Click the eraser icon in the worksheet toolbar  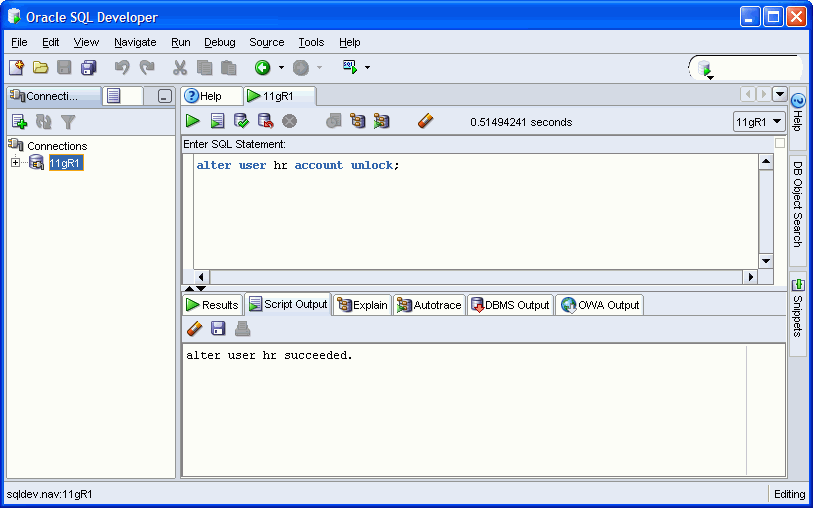[426, 121]
